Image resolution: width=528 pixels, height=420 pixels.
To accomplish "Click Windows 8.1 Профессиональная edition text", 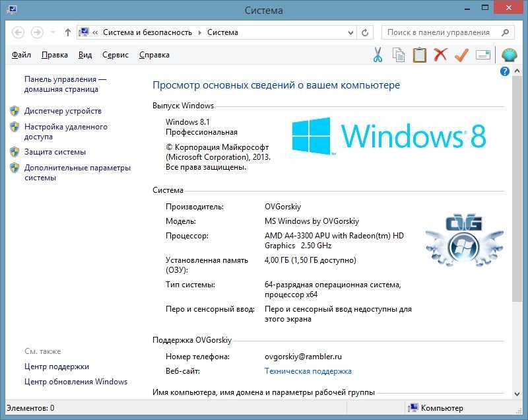I will [201, 127].
